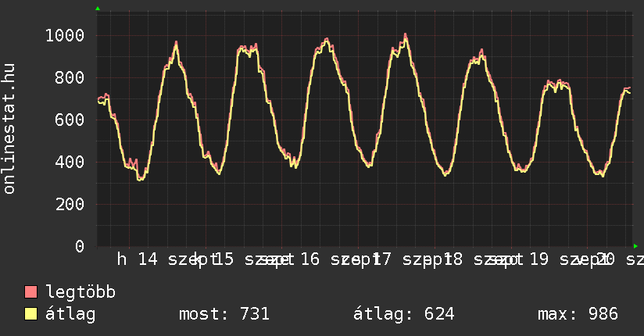This screenshot has width=644, height=336.
Task: Click the onlinestat.hu vertical axis title
Action: [x=9, y=129]
